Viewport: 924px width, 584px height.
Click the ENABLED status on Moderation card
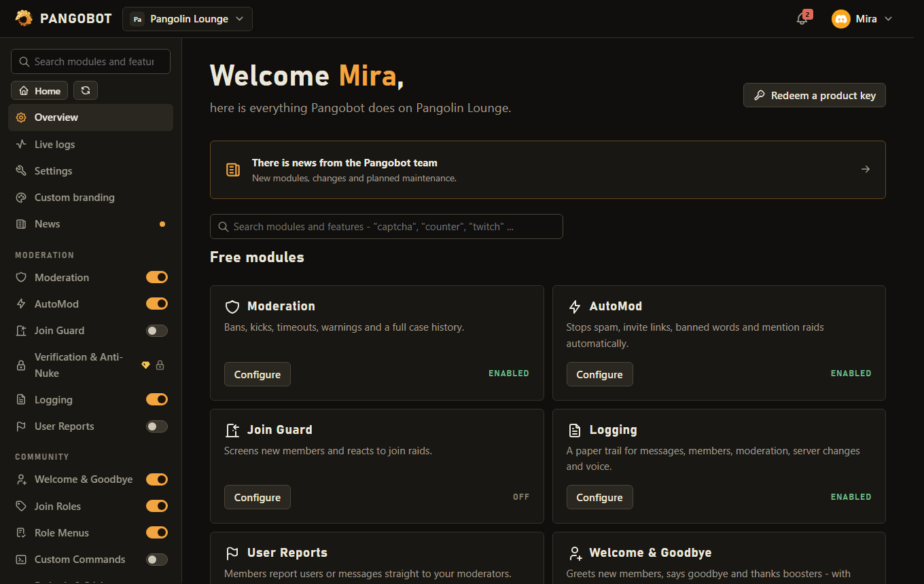click(509, 373)
